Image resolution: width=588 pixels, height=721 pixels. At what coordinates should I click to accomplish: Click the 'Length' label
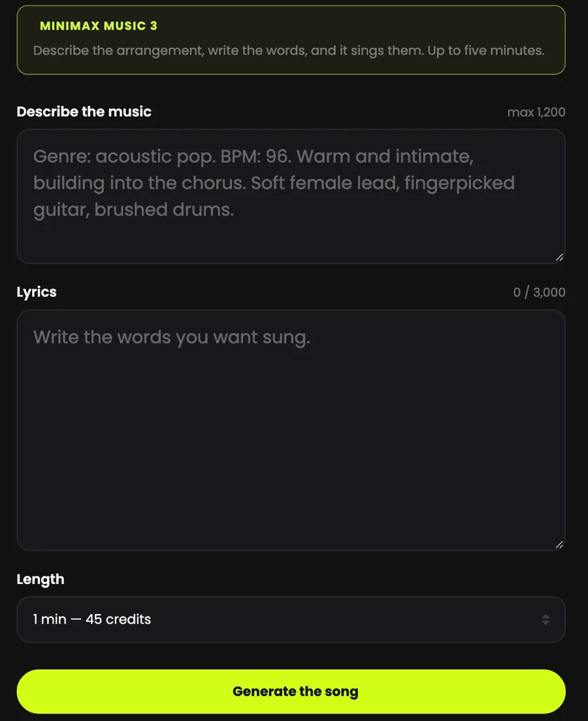[x=41, y=579]
